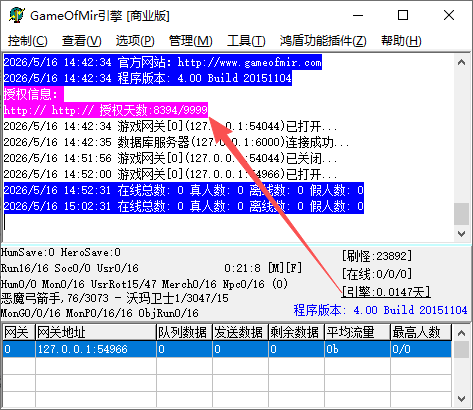Click the 15:02:31 在线总数 log line

(x=184, y=206)
